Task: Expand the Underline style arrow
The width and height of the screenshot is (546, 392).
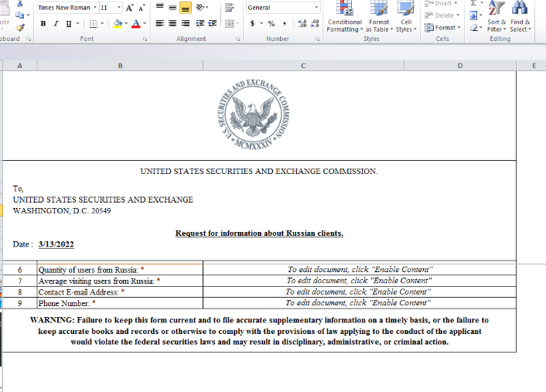Action: (77, 24)
